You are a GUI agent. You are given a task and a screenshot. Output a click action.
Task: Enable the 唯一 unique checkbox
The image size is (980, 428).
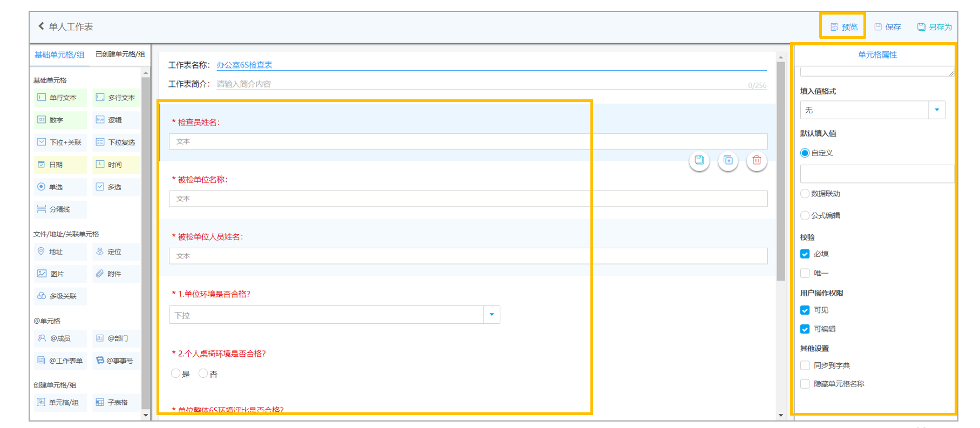(805, 273)
